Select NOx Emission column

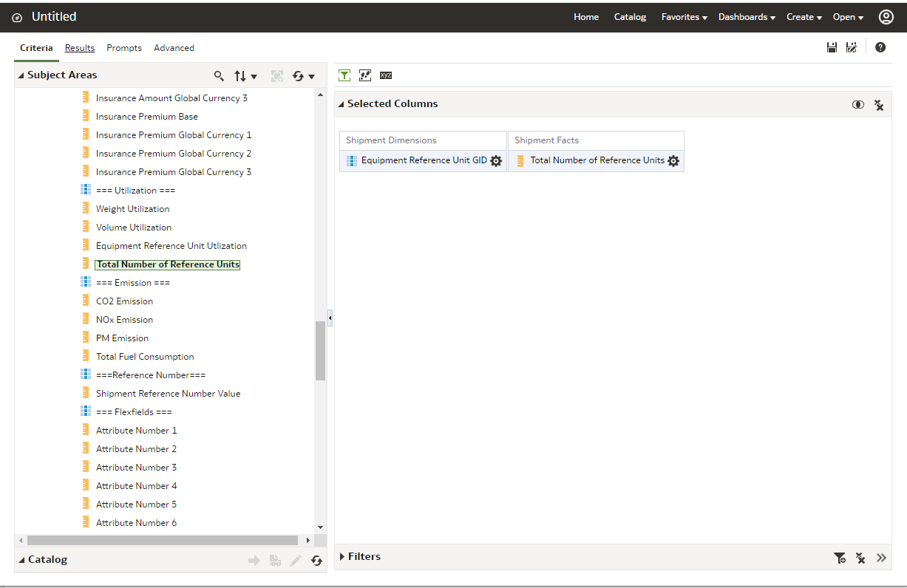(x=125, y=320)
